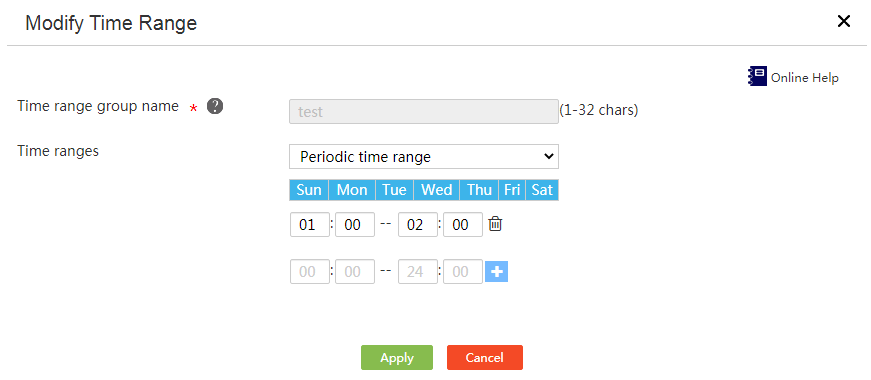871x380 pixels.
Task: Close the Modify Time Range dialog
Action: pyautogui.click(x=844, y=22)
